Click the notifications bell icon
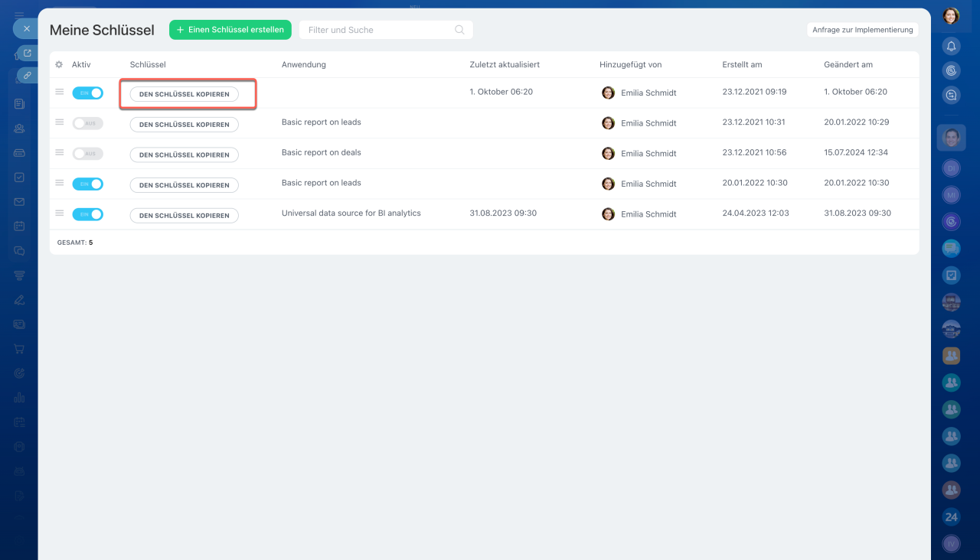The image size is (980, 560). pyautogui.click(x=951, y=46)
